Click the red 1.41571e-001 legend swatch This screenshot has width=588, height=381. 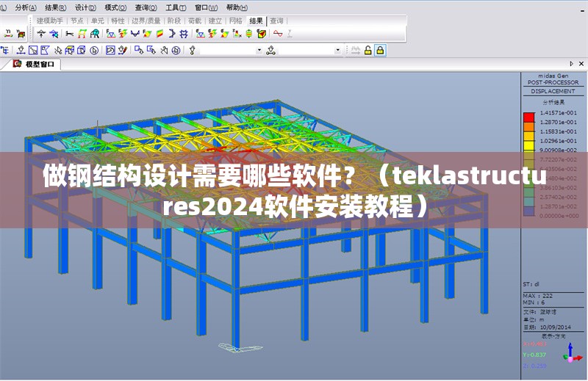pyautogui.click(x=528, y=117)
